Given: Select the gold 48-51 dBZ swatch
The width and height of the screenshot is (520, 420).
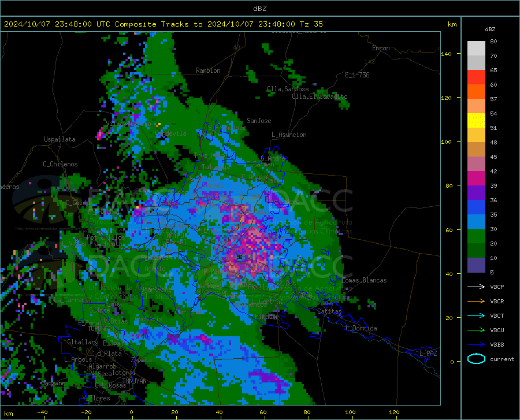Looking at the screenshot, I should coord(476,135).
